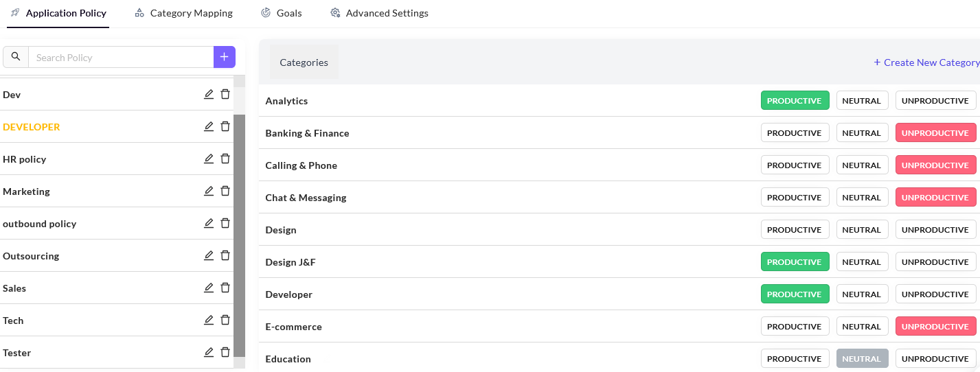Mark Education as Productive

[795, 359]
